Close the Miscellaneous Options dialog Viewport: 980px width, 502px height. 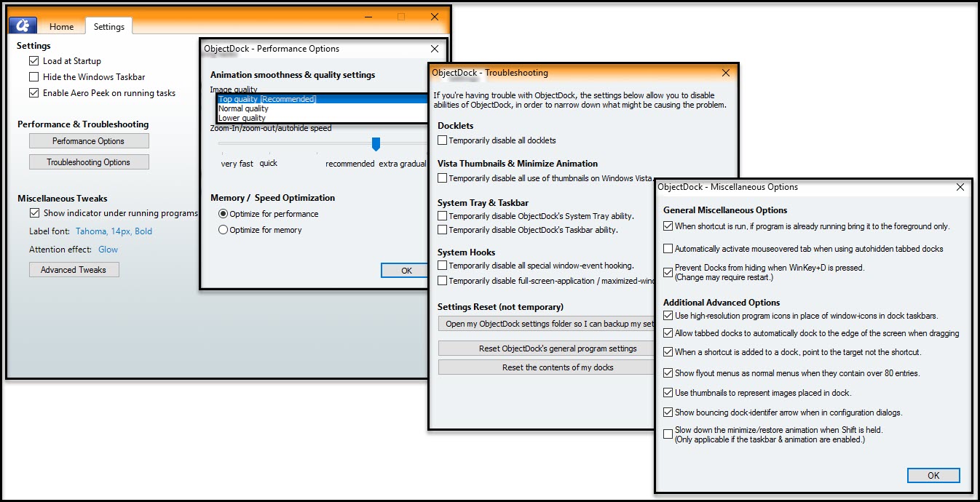[x=961, y=187]
